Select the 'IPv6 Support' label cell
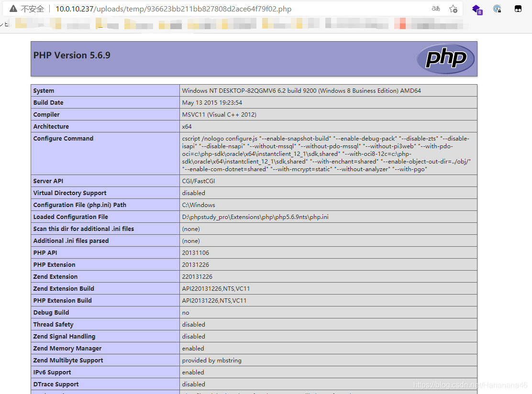532x394 pixels. tap(105, 372)
